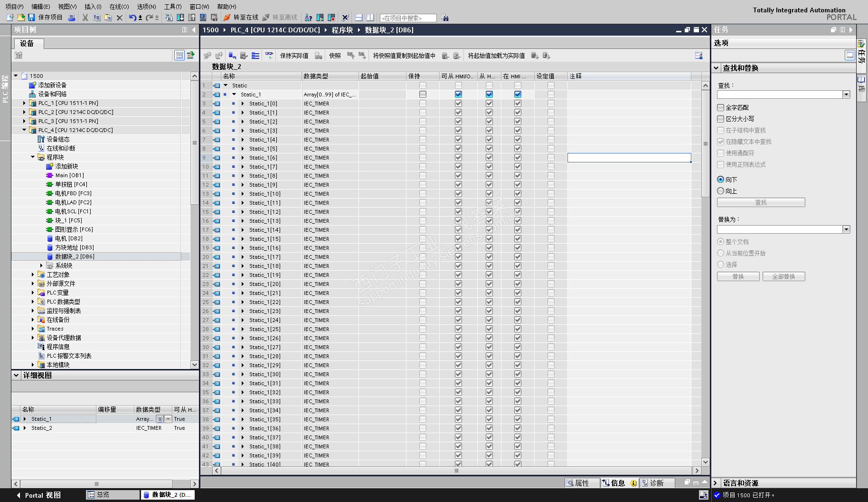Click the copy icon in main toolbar

pos(97,18)
